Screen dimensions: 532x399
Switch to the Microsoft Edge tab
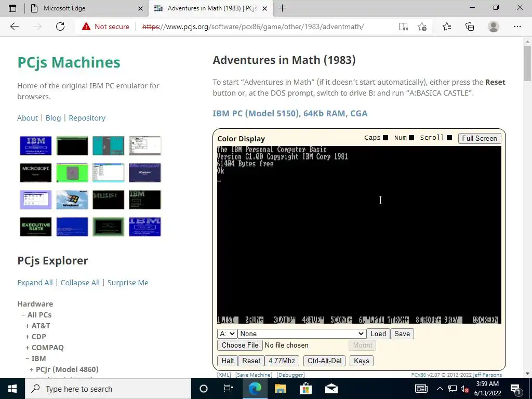87,8
